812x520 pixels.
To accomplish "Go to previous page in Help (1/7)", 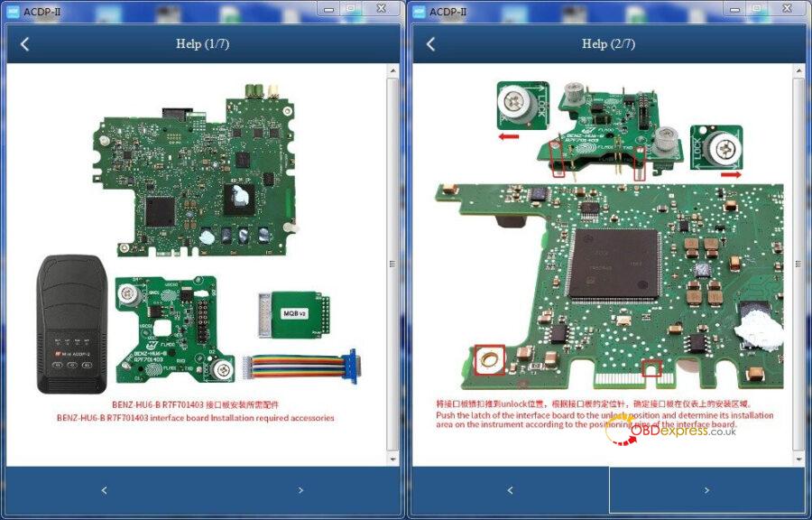I will click(x=104, y=490).
